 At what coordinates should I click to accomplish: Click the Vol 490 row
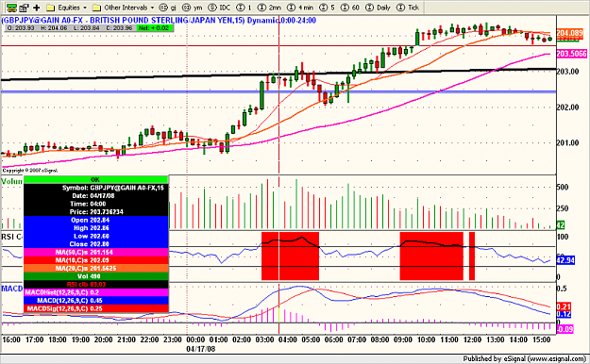click(96, 276)
